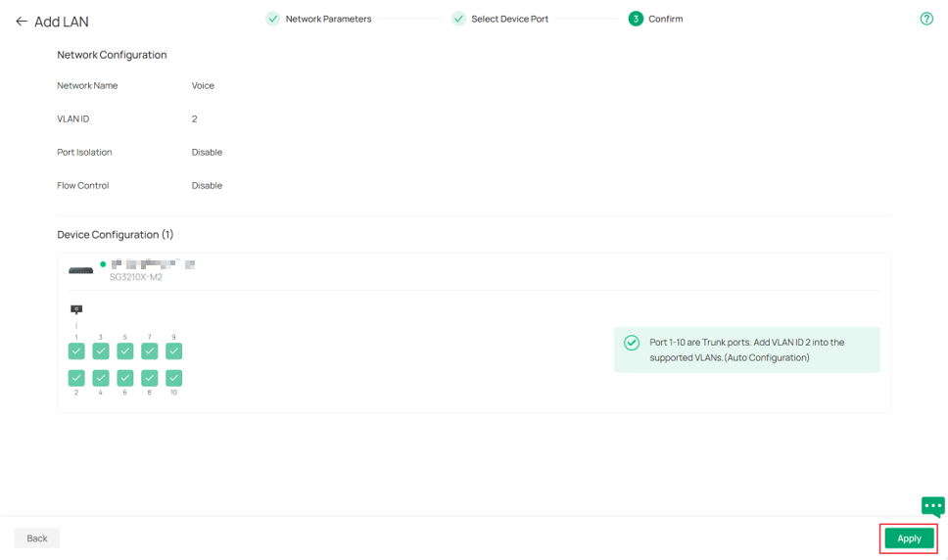Toggle port 8 checkbox
The height and width of the screenshot is (560, 948).
149,378
